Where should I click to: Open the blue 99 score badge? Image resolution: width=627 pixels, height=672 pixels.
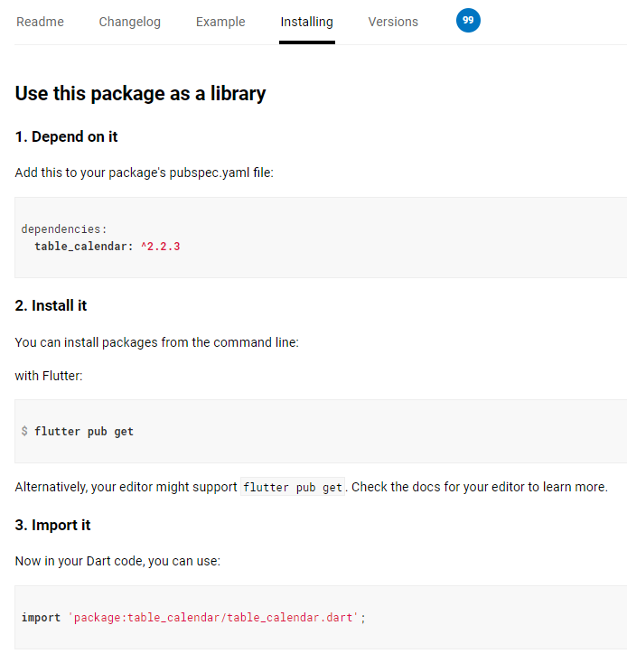[468, 20]
